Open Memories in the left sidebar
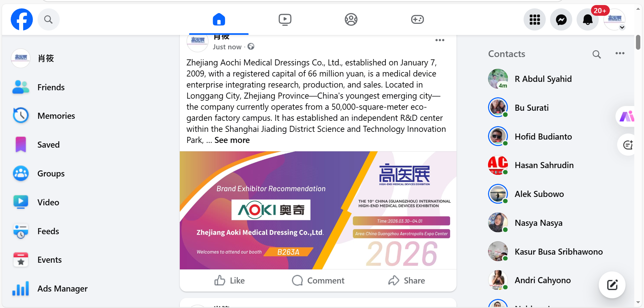This screenshot has width=644, height=308. pos(50,116)
